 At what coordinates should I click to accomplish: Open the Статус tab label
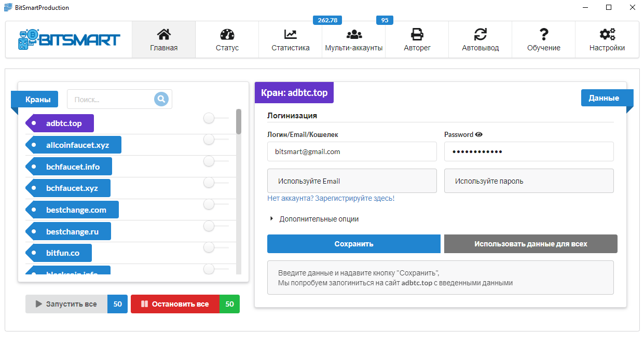point(227,48)
